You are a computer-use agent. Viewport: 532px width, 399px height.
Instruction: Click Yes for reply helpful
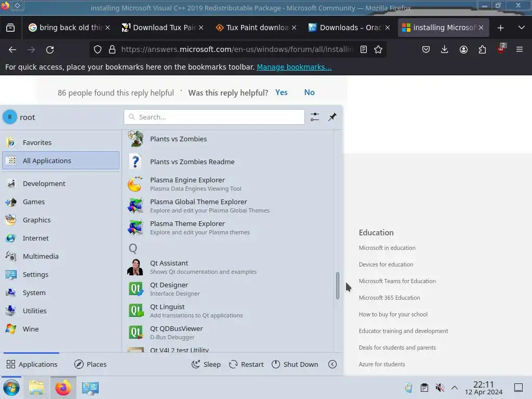[281, 92]
